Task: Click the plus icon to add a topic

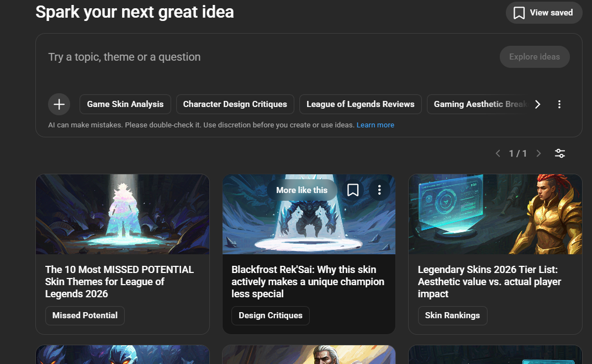Action: tap(59, 104)
